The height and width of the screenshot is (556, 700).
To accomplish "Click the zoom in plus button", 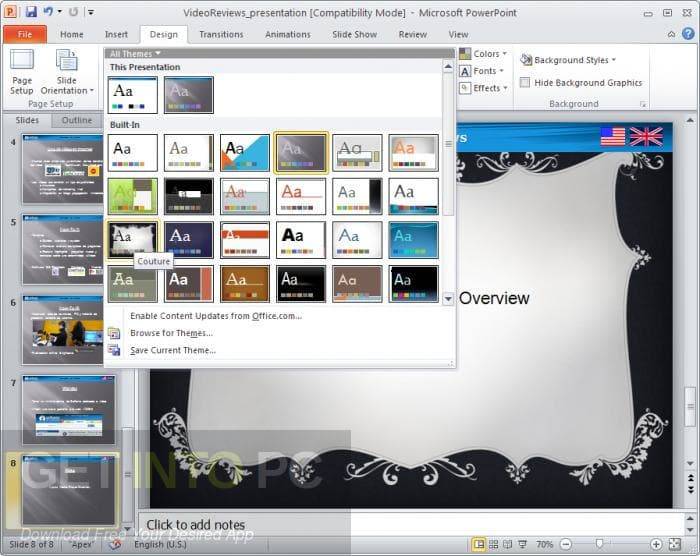I will coord(656,544).
